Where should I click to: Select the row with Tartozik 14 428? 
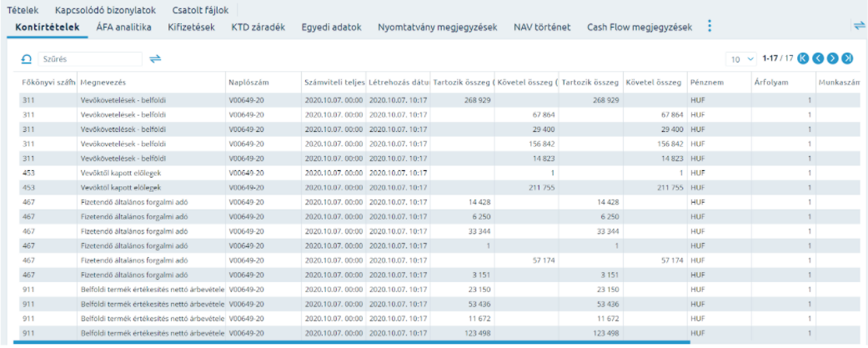point(440,202)
